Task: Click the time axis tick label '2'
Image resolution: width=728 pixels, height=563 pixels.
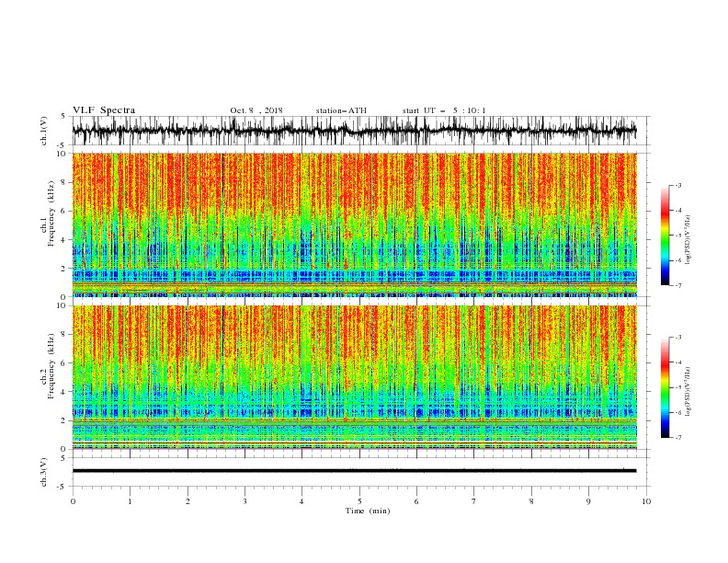Action: click(x=188, y=501)
